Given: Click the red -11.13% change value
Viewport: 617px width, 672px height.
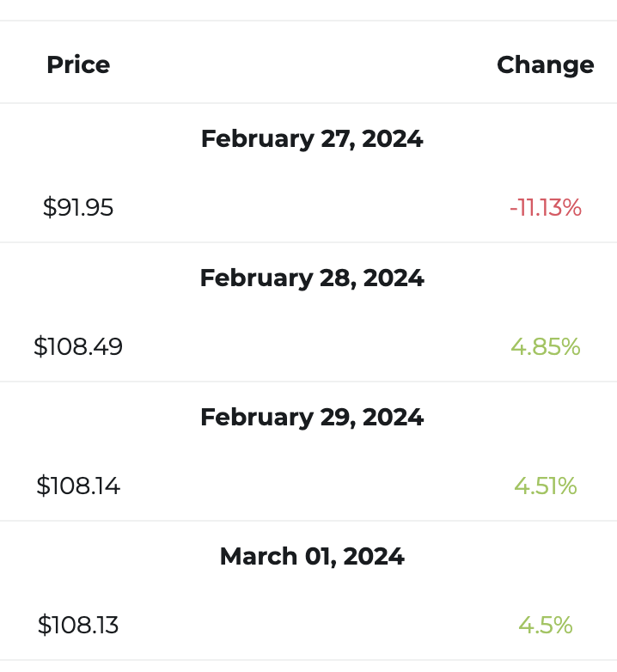Looking at the screenshot, I should click(545, 208).
